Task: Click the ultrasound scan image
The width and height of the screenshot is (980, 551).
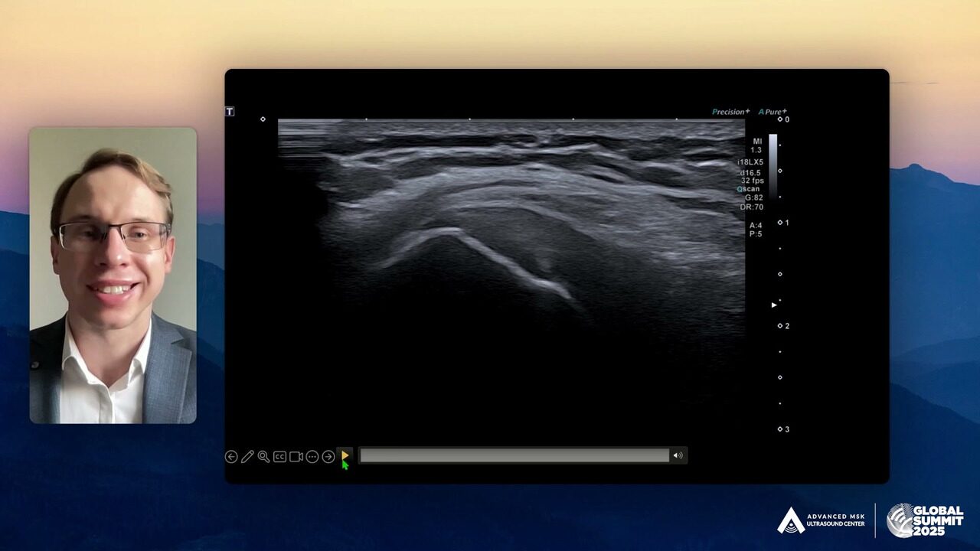Action: (x=511, y=274)
